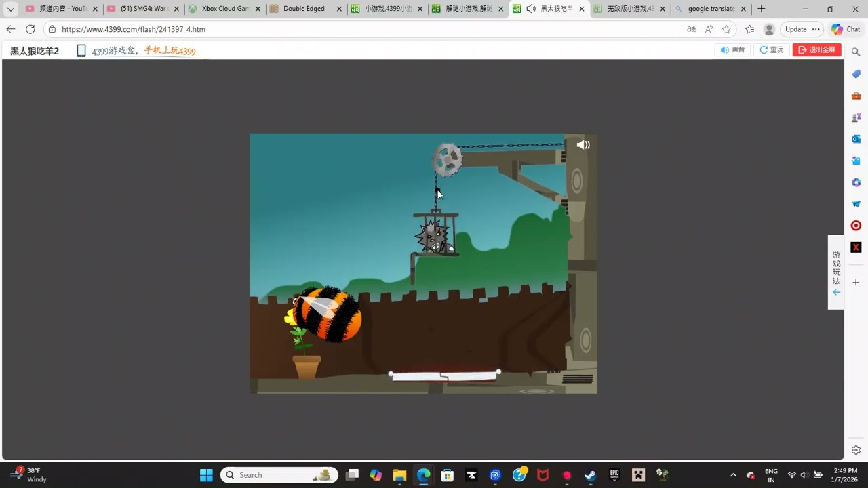Screen dimensions: 868x488
Task: Open the red target sidebar icon
Action: coord(856,226)
